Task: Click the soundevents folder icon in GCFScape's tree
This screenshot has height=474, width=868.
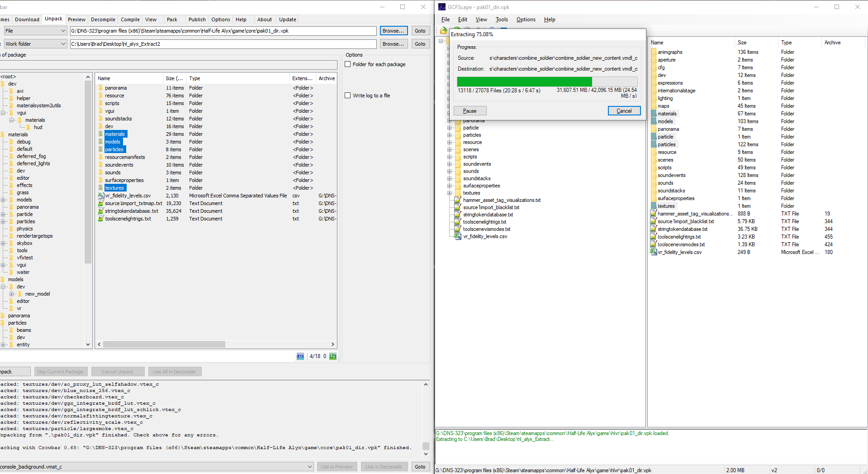Action: coord(458,164)
